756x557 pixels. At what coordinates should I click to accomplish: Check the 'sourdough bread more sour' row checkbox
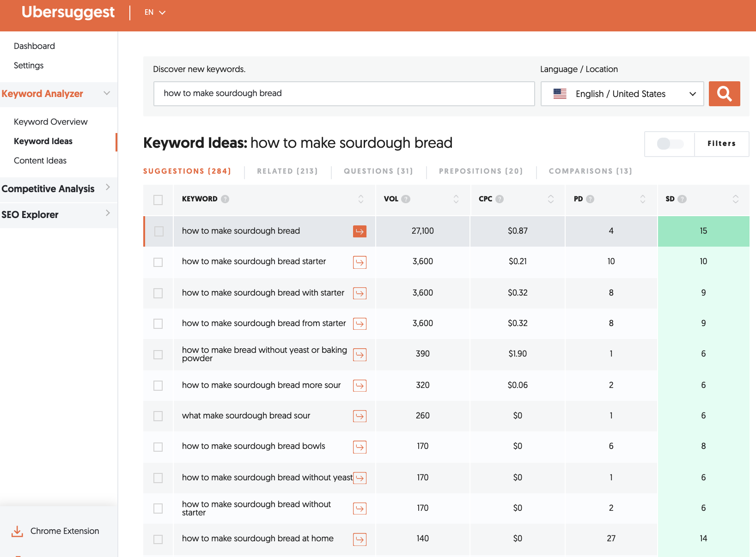pyautogui.click(x=158, y=386)
